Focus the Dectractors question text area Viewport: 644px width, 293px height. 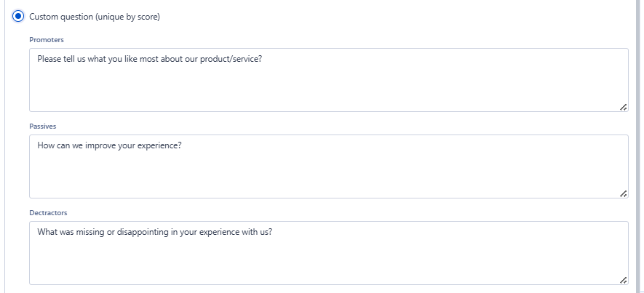(328, 259)
